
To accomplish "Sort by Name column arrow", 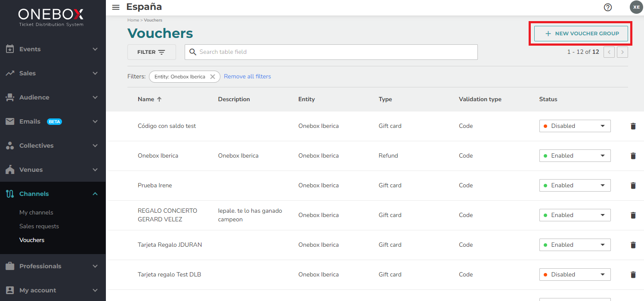I will coord(159,99).
